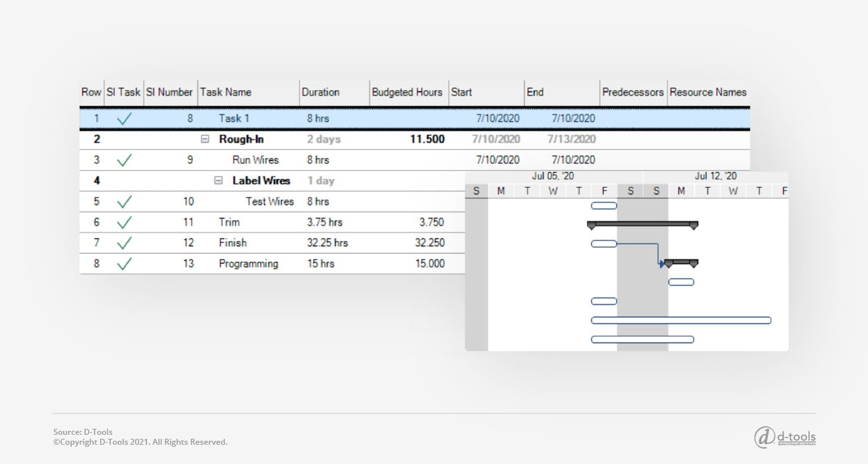Screen dimensions: 868x464
Task: Select the Programming task name cell
Action: coord(248,264)
